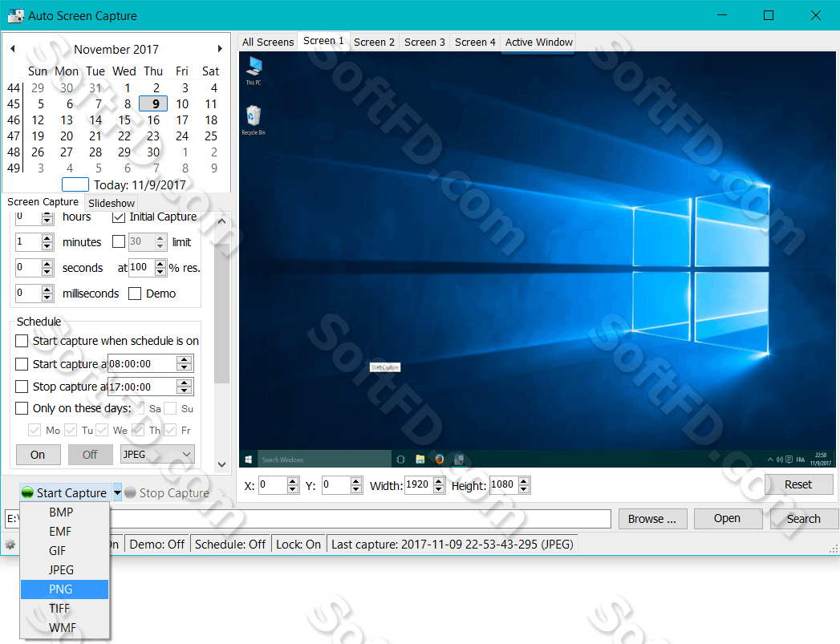Decrease the milliseconds interval value
Viewport: 840px width, 644px height.
47,298
